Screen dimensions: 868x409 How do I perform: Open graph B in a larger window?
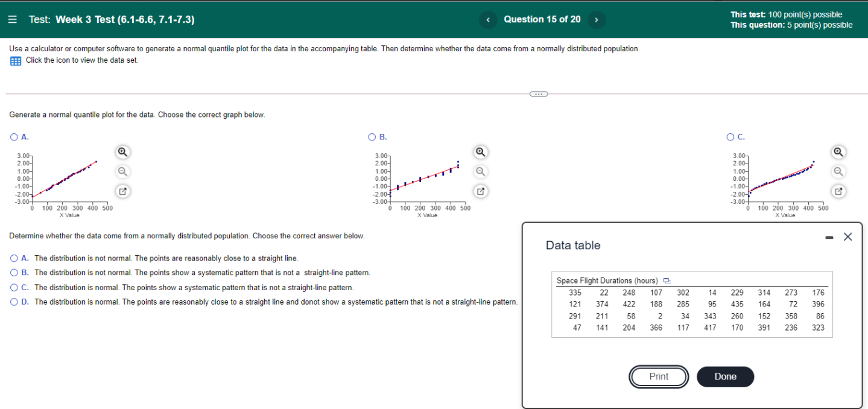pos(480,191)
